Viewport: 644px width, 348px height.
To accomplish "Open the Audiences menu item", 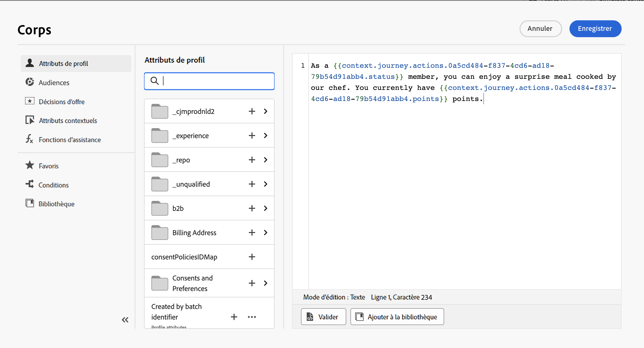I will point(54,83).
